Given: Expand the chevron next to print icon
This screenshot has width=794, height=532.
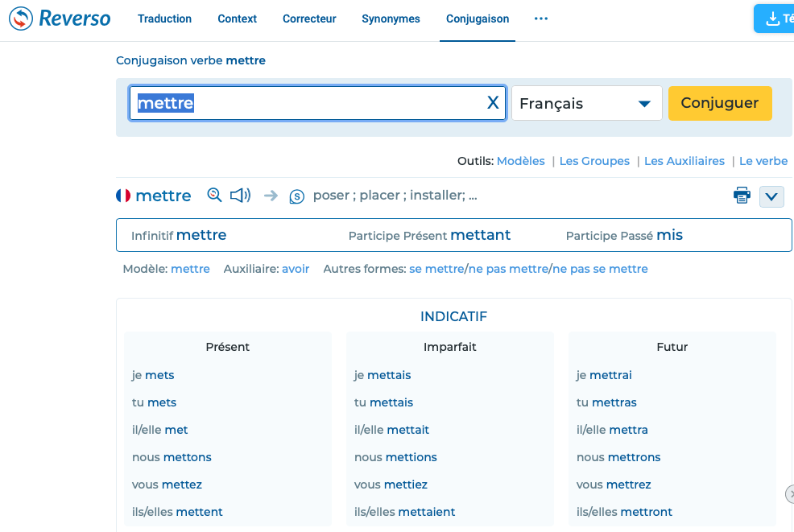Looking at the screenshot, I should tap(771, 196).
